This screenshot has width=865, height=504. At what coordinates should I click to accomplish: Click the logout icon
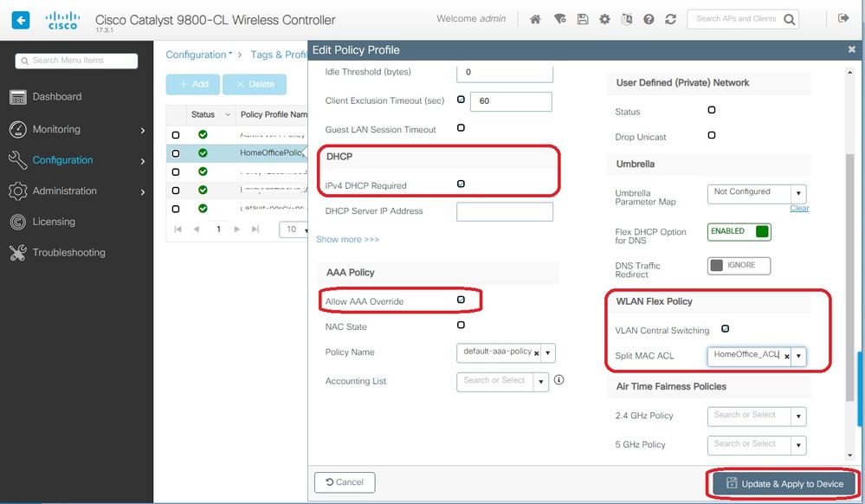pos(843,18)
